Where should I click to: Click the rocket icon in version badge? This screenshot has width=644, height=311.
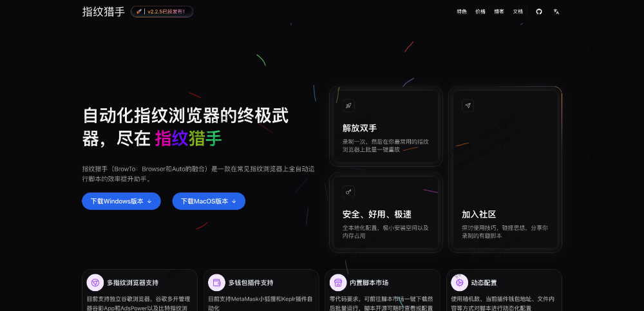(x=139, y=12)
